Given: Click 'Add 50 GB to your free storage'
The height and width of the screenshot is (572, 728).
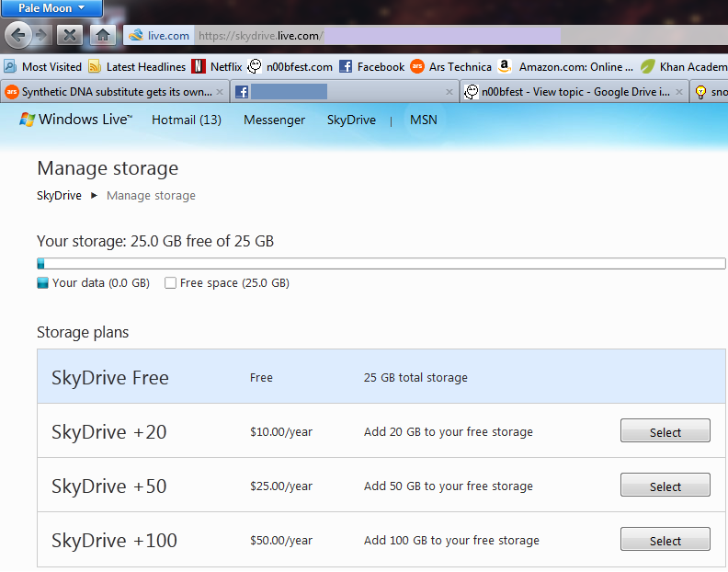Looking at the screenshot, I should pyautogui.click(x=448, y=486).
